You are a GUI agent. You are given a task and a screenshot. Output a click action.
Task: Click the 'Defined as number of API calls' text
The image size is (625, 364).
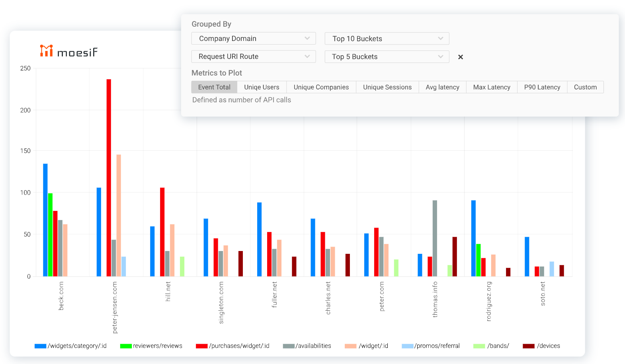coord(242,100)
